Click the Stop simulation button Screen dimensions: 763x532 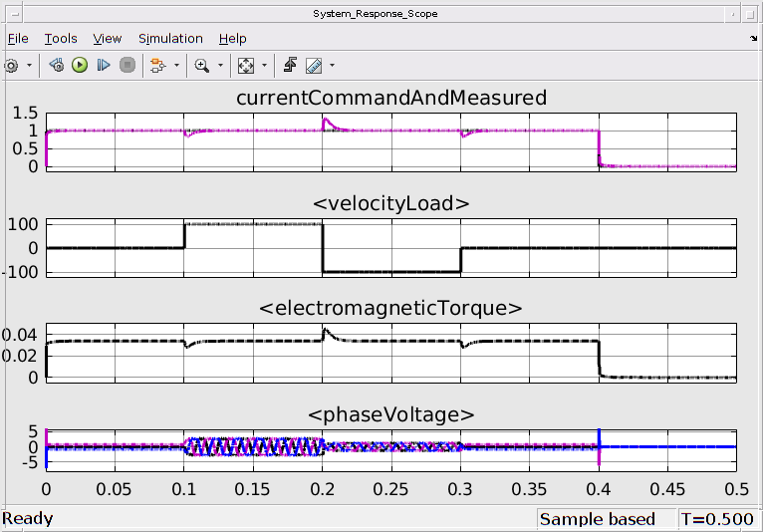click(127, 65)
